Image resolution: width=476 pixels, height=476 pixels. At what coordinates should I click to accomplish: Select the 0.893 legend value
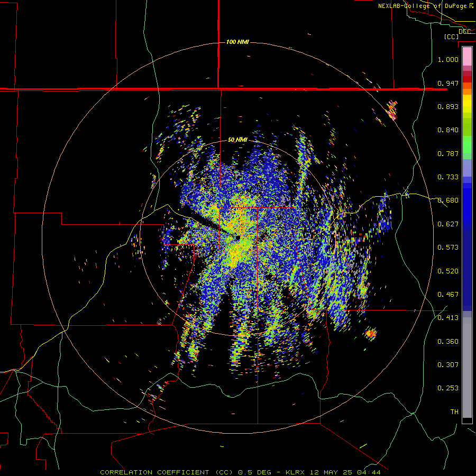(x=448, y=106)
